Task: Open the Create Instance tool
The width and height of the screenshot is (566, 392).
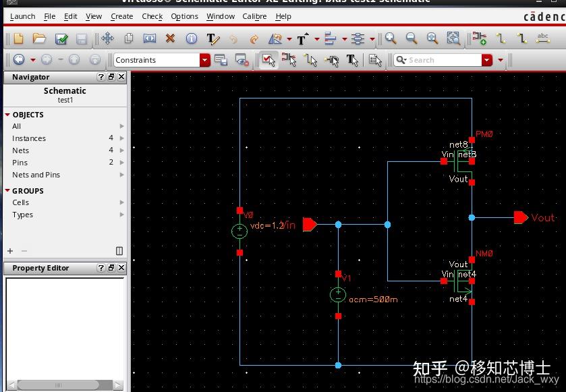Action: tap(478, 38)
